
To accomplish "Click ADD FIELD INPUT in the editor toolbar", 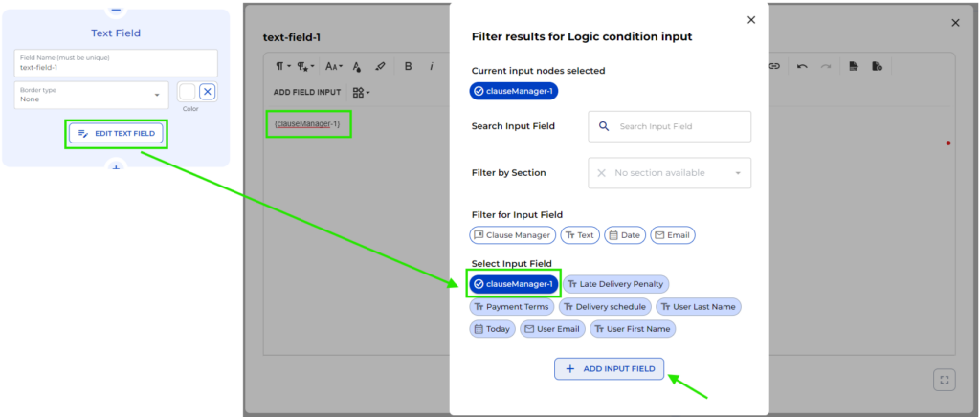I will point(307,92).
